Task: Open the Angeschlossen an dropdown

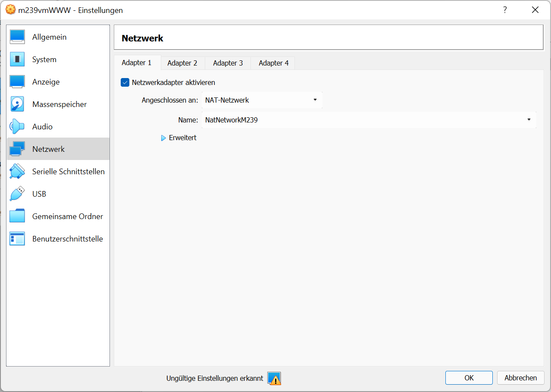Action: pos(262,100)
